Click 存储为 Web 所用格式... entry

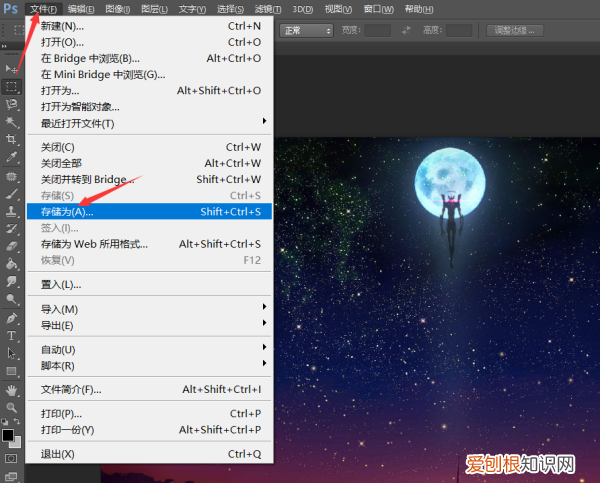tap(94, 244)
